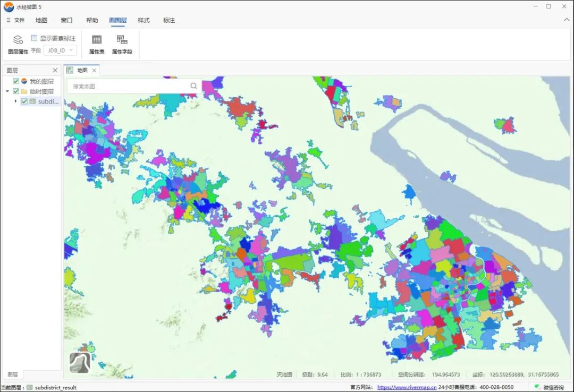Enable the 显示要素标注 checkbox
The width and height of the screenshot is (574, 392).
click(35, 38)
